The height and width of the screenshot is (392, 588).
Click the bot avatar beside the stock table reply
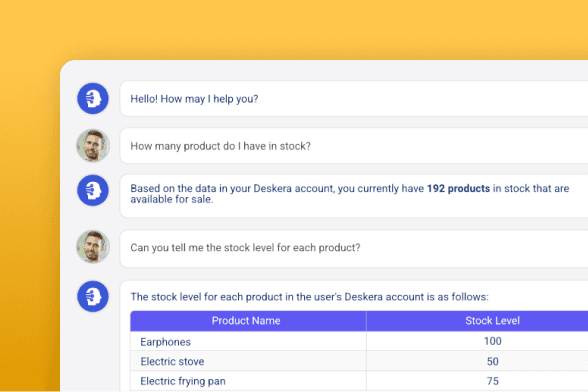pos(93,297)
